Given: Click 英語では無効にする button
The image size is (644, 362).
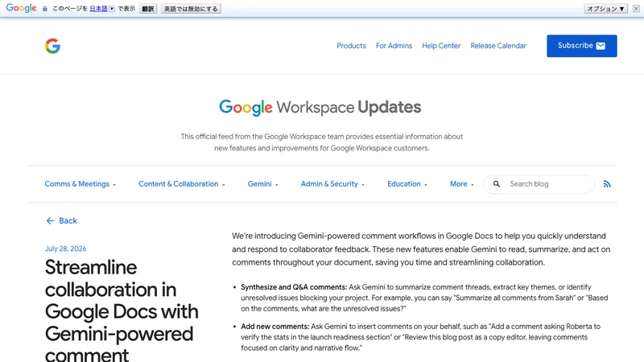Looking at the screenshot, I should pos(191,9).
